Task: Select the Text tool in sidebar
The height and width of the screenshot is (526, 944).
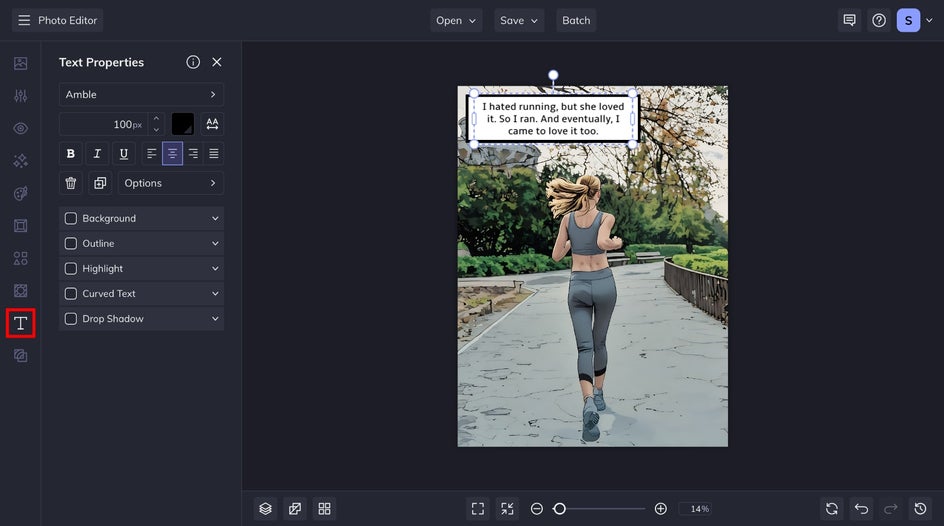Action: tap(20, 323)
